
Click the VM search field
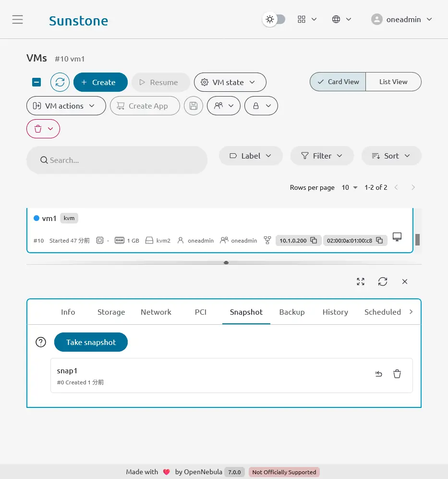[117, 160]
